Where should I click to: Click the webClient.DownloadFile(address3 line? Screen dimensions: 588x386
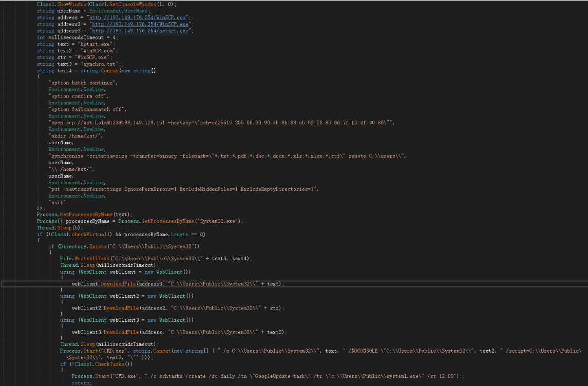pyautogui.click(x=178, y=284)
